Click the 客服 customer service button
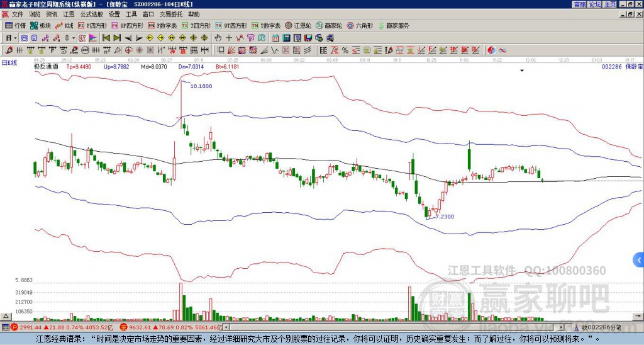 [x=579, y=4]
